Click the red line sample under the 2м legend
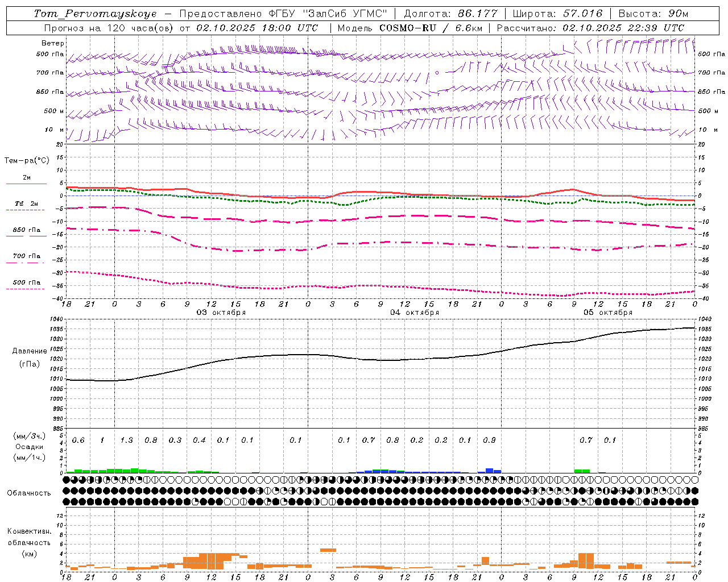 point(26,184)
